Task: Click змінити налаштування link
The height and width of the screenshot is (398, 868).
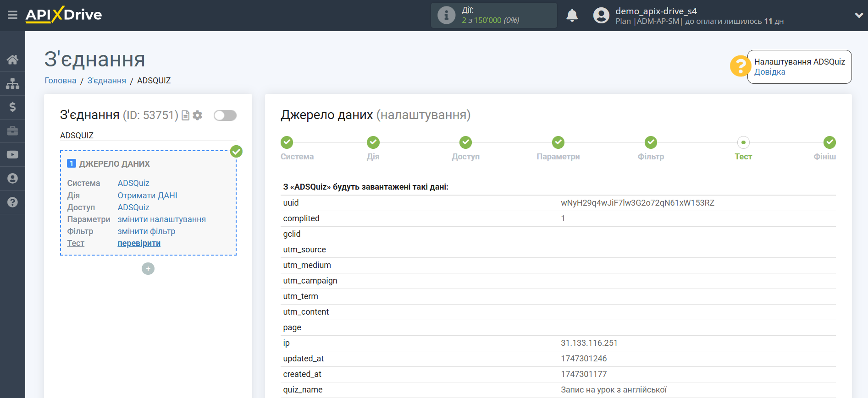Action: (161, 219)
